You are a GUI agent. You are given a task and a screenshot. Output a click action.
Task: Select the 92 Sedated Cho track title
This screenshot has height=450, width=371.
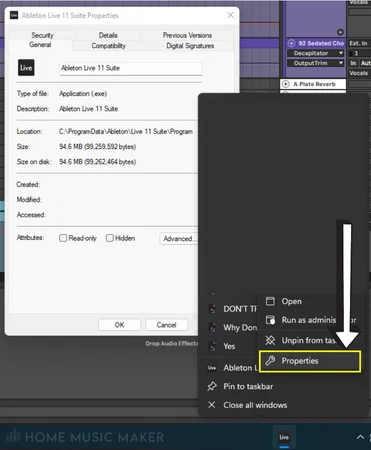click(x=321, y=43)
